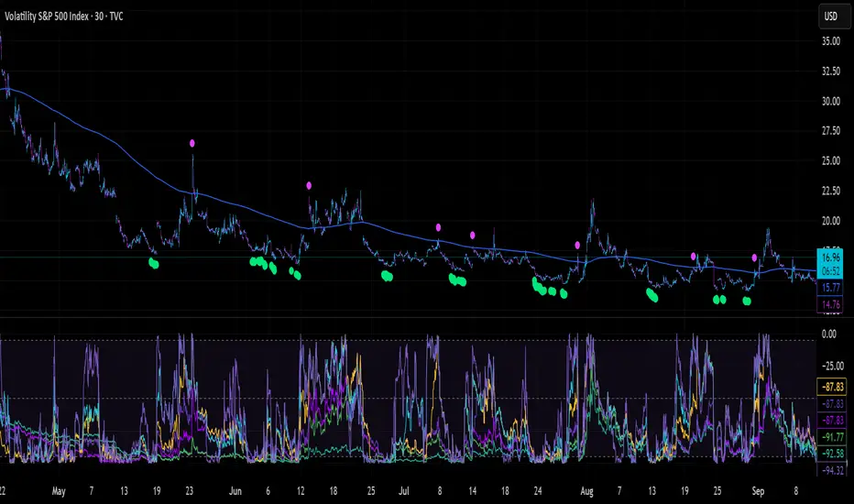Select the Jun label on the time axis
The width and height of the screenshot is (854, 504).
[235, 490]
